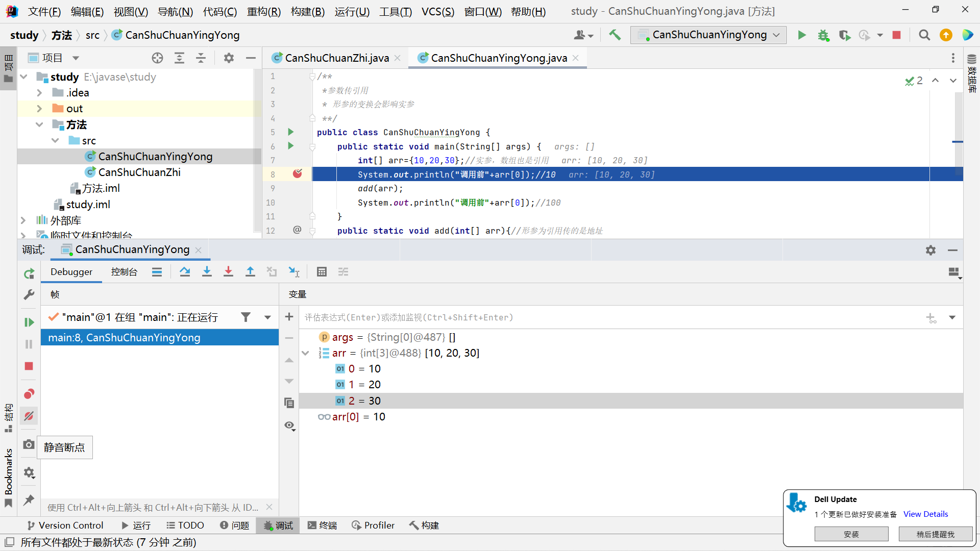Open the 重构(R) menu

(x=263, y=11)
